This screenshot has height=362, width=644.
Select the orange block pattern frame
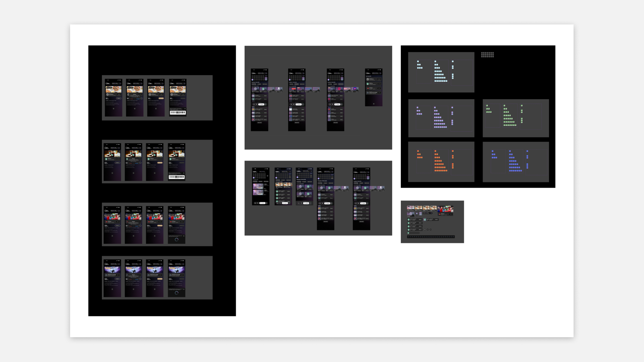tap(441, 162)
